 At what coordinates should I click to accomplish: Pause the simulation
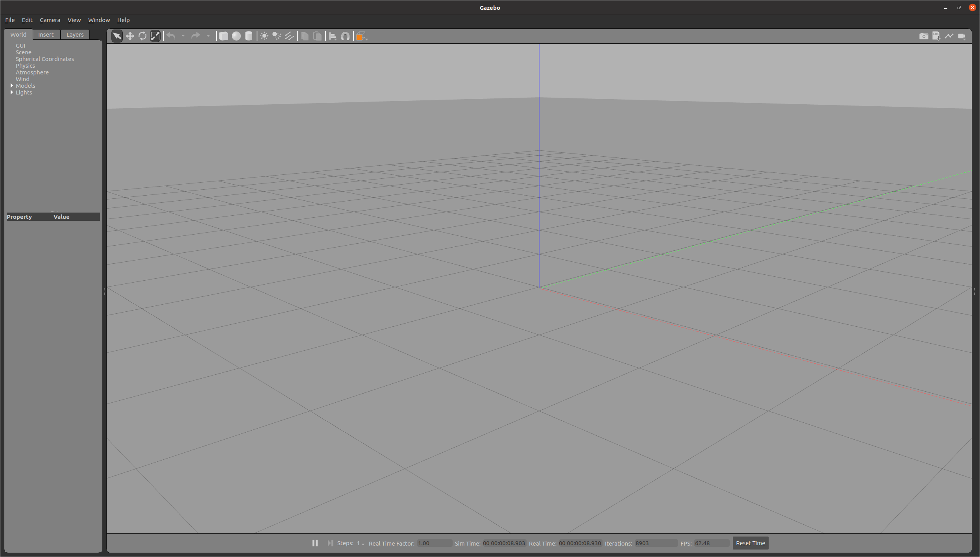(x=315, y=543)
